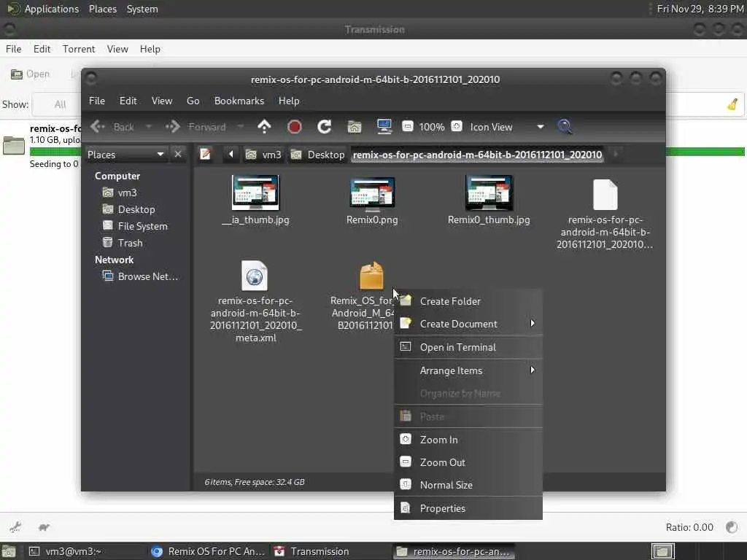The height and width of the screenshot is (560, 747).
Task: Choose Normal Size from context menu
Action: (x=468, y=485)
